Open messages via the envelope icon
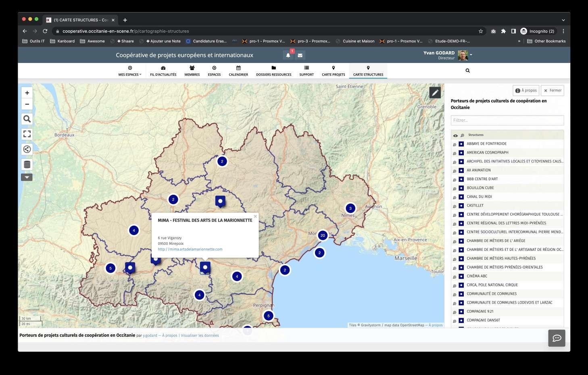The width and height of the screenshot is (588, 375). pos(300,55)
